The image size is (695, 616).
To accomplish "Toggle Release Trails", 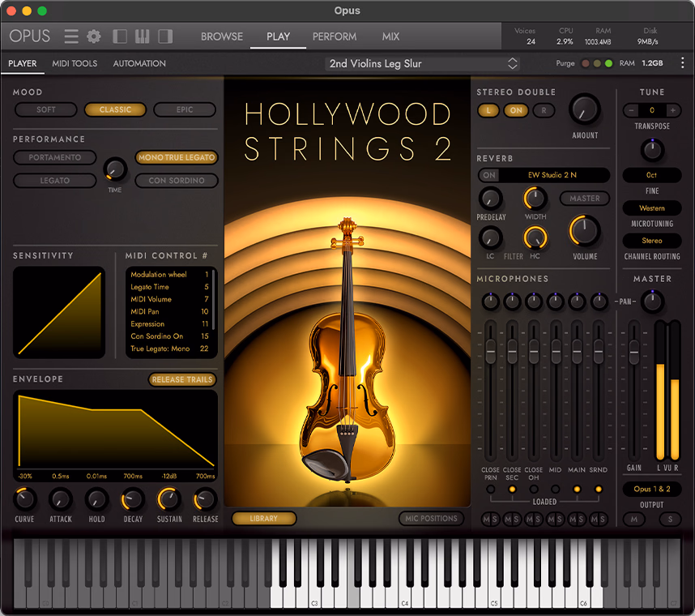I will [x=182, y=379].
